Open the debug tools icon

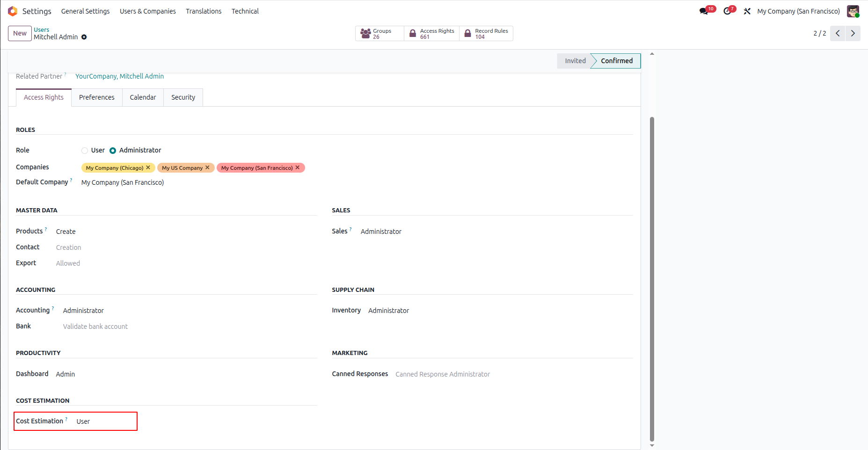pos(747,11)
